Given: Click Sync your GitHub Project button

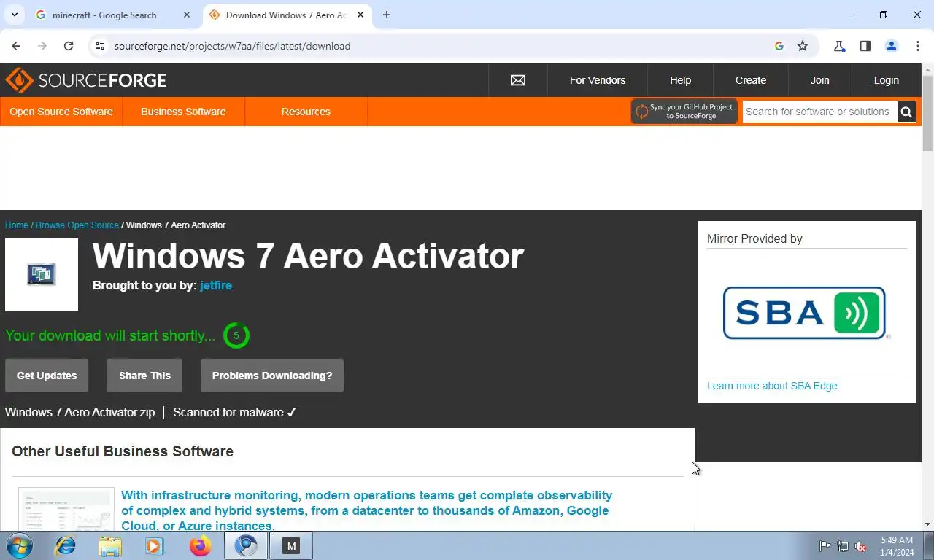Looking at the screenshot, I should coord(684,112).
